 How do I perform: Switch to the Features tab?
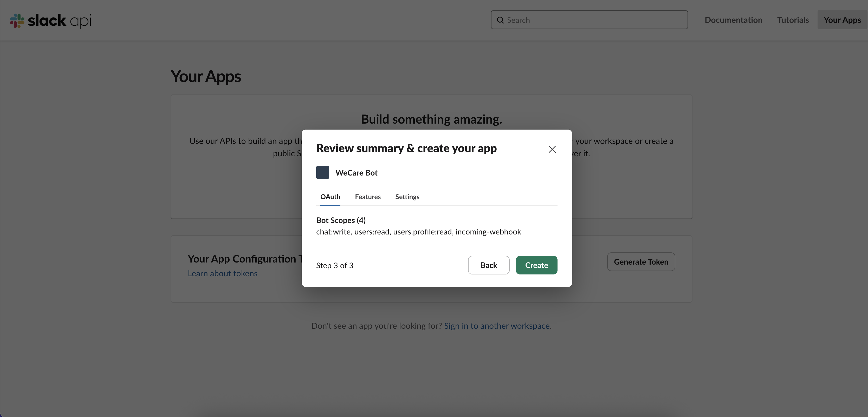click(x=368, y=197)
